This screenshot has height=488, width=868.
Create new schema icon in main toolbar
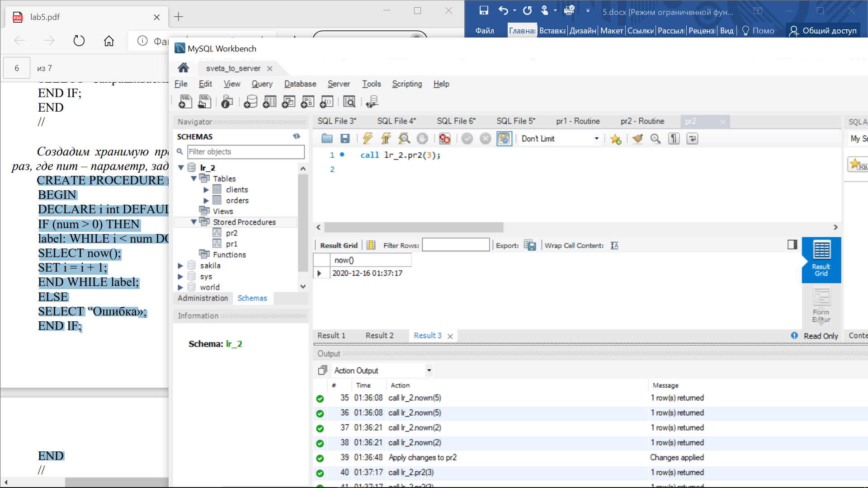[x=250, y=102]
